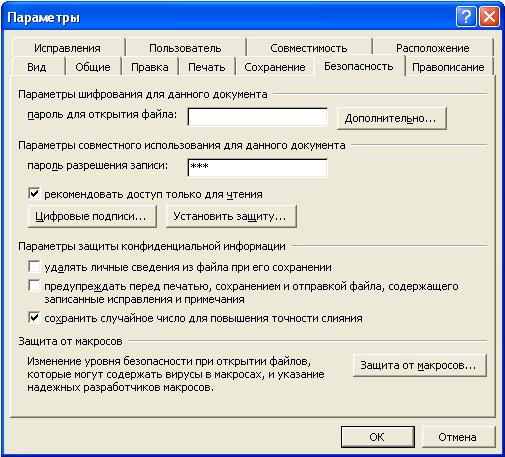Image resolution: width=505 pixels, height=457 pixels.
Task: Enable удалять личные сведения из файла checkbox
Action: [34, 267]
